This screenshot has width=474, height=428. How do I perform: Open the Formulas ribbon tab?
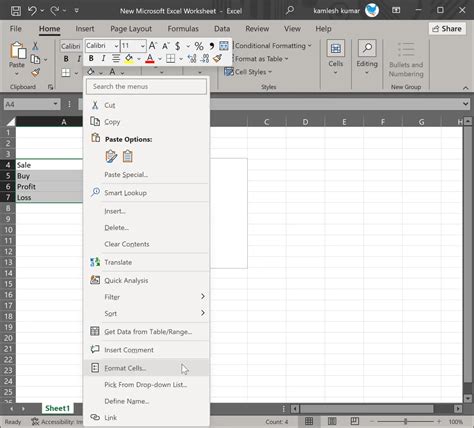pyautogui.click(x=183, y=29)
